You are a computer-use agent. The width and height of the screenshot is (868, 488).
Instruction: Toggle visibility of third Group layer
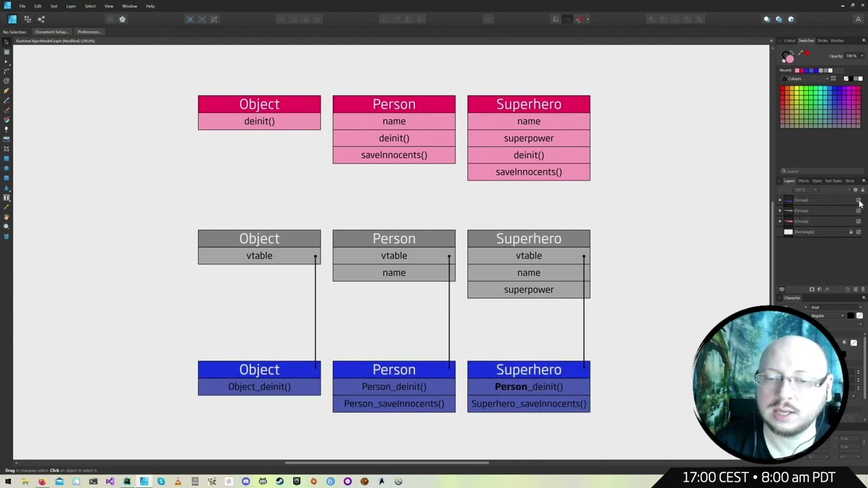pyautogui.click(x=858, y=221)
